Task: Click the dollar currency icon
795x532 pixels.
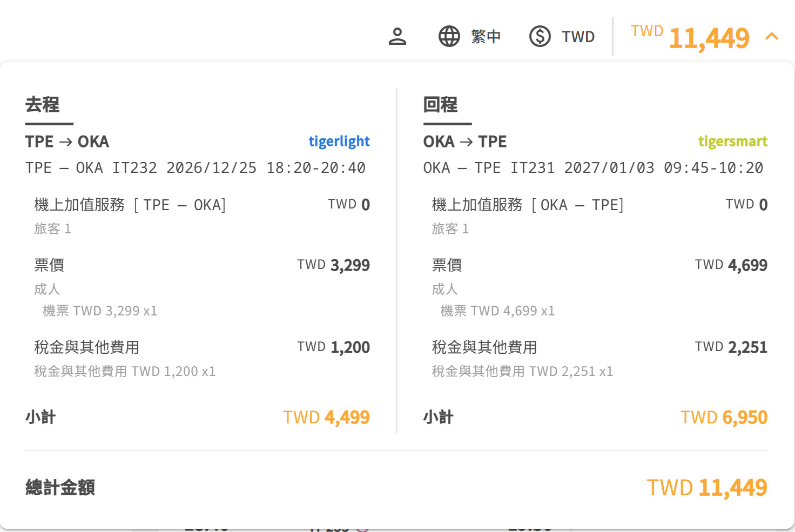Action: tap(540, 36)
